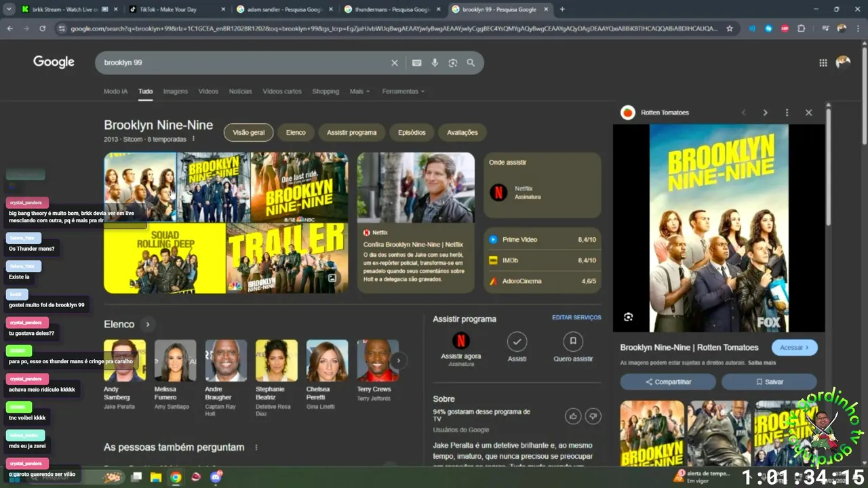The height and width of the screenshot is (488, 868).
Task: Open three-dot menu in image panel
Action: pyautogui.click(x=787, y=113)
